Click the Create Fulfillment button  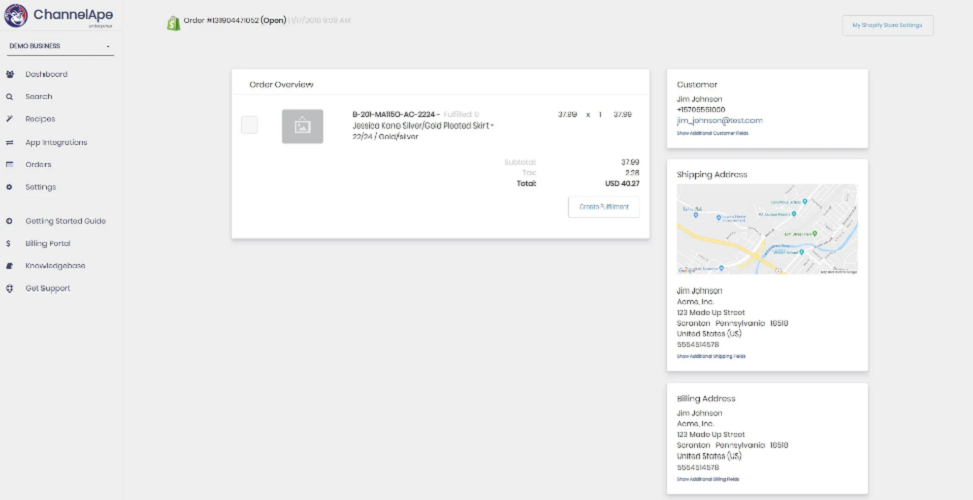tap(604, 207)
